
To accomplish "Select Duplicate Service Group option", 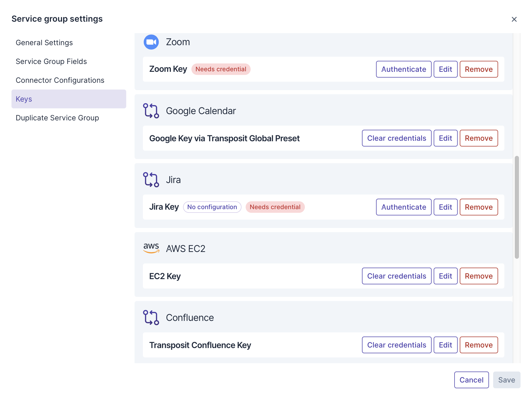I will tap(57, 118).
